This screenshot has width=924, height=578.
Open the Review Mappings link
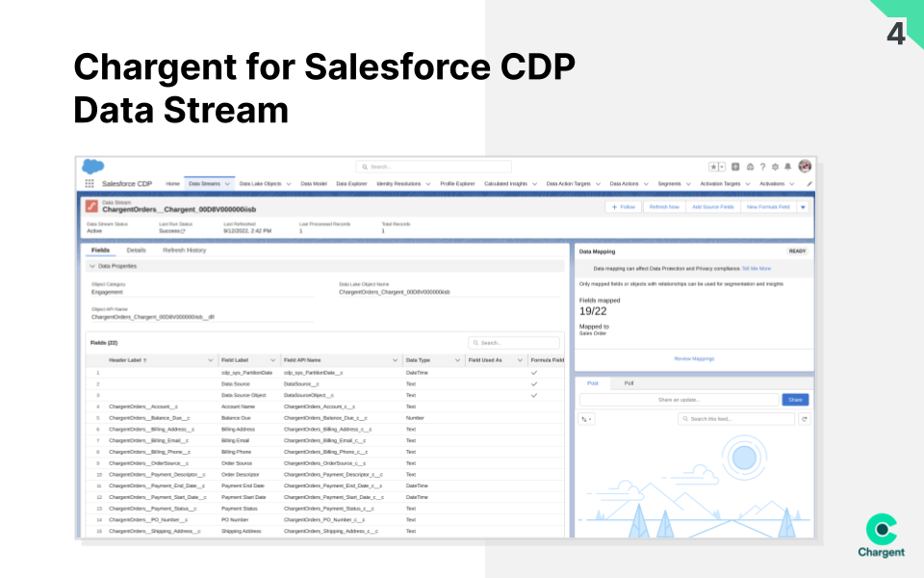(694, 359)
